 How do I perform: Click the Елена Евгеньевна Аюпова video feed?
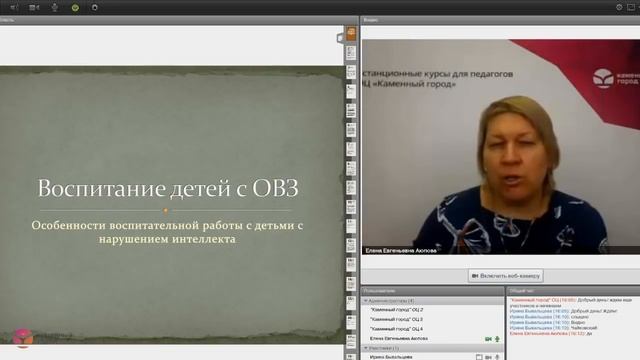501,147
